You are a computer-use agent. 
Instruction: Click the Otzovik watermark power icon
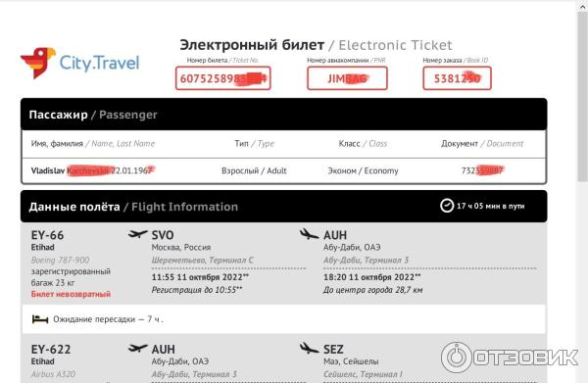click(456, 358)
